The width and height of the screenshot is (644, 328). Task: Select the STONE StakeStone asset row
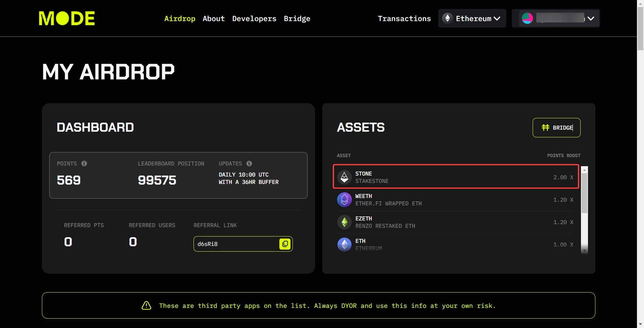pyautogui.click(x=455, y=177)
